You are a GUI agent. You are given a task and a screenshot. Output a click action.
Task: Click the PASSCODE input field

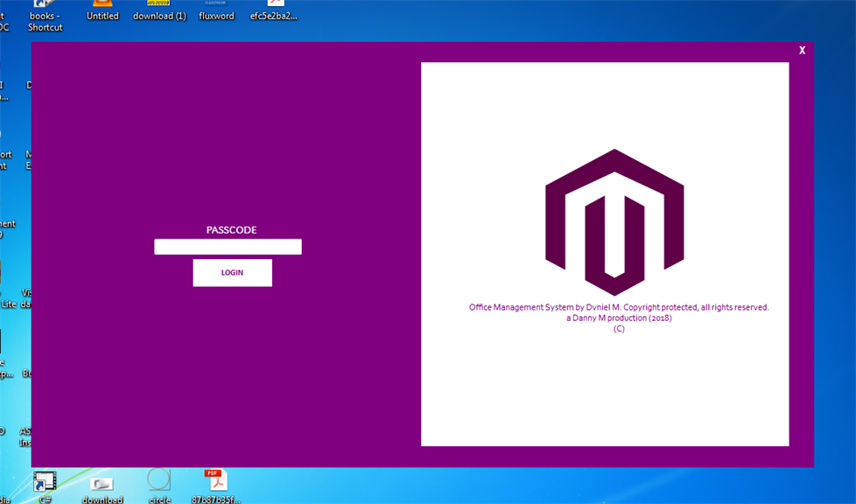pos(228,247)
